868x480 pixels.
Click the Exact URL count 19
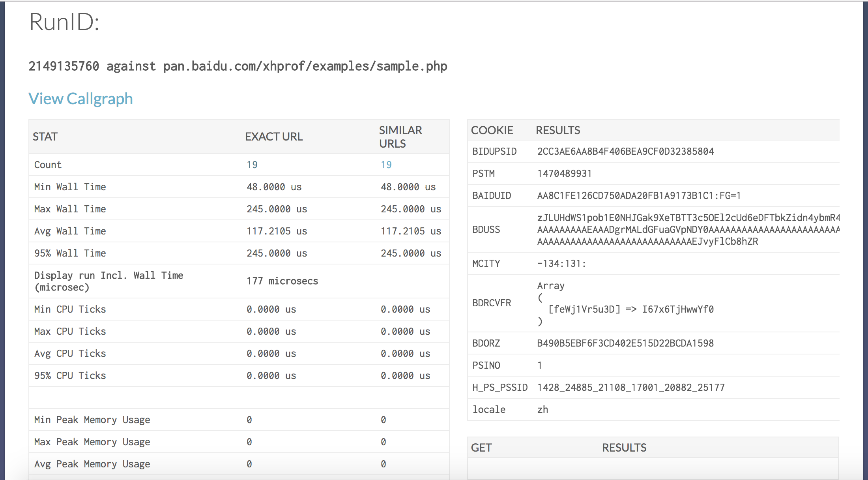point(252,165)
